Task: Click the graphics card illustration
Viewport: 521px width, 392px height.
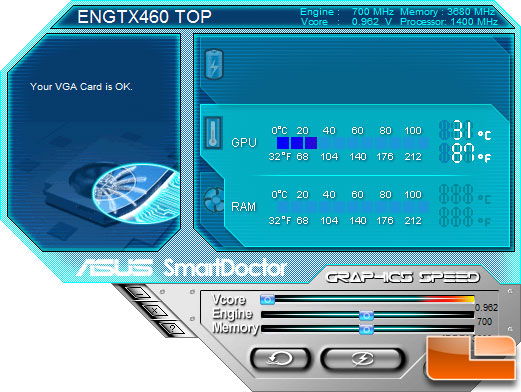Action: coord(112,194)
